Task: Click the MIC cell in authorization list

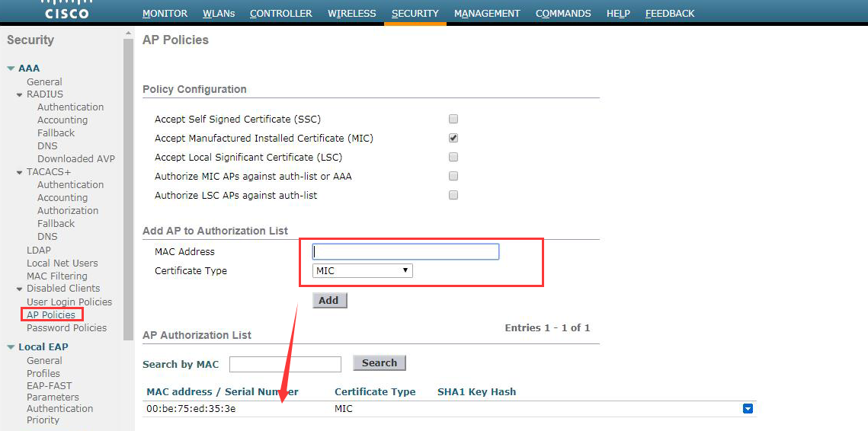Action: point(343,410)
